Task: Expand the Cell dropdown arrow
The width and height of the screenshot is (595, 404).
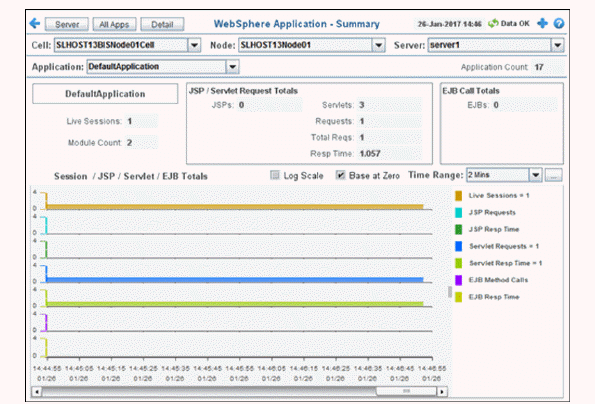Action: [194, 45]
